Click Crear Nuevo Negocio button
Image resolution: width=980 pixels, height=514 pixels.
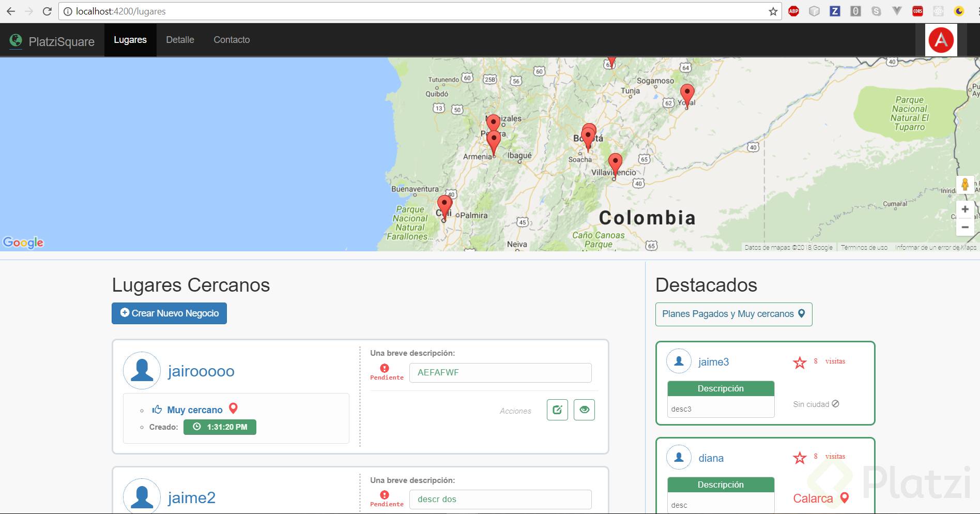[169, 313]
